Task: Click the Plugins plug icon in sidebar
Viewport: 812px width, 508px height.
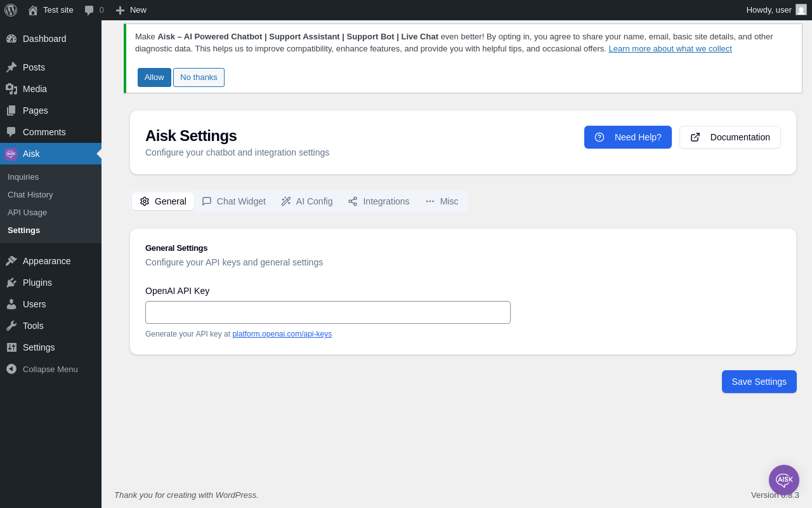Action: (x=11, y=283)
